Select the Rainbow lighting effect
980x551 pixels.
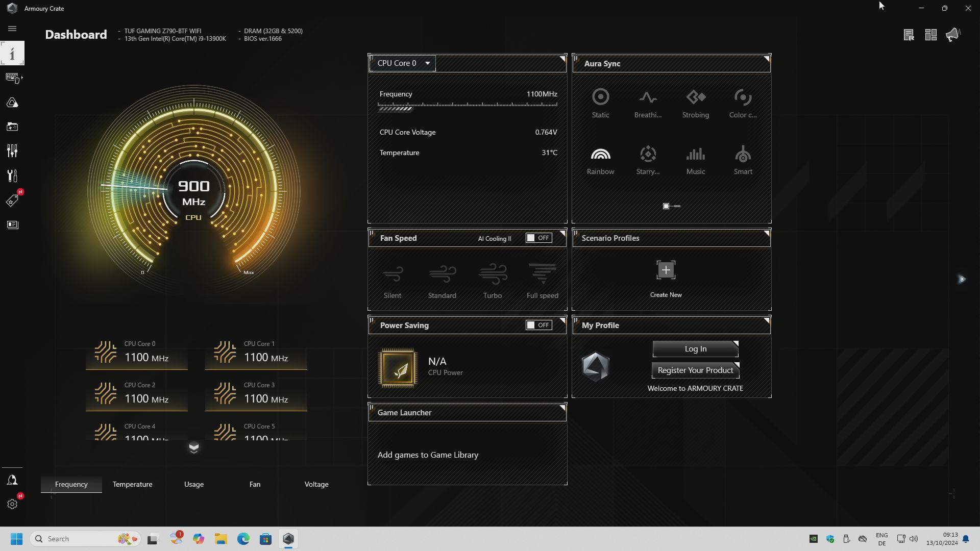pos(600,160)
